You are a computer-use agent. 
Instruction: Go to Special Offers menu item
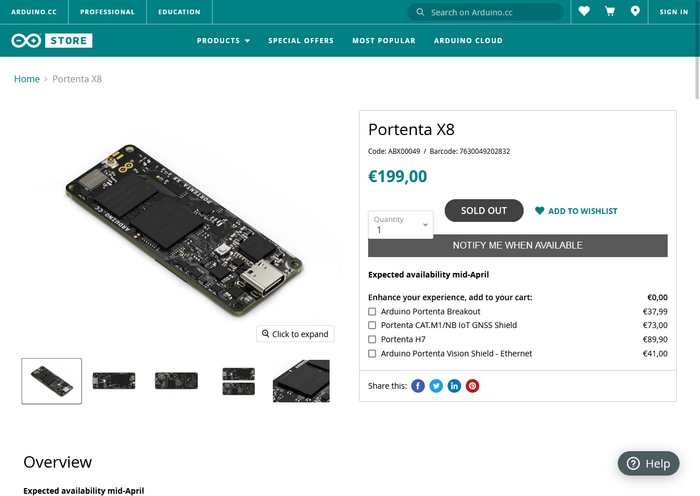pos(301,41)
